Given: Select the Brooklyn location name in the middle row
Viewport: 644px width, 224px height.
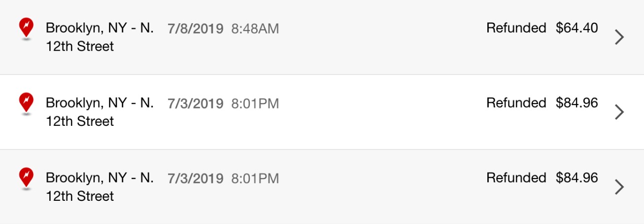Looking at the screenshot, I should (100, 112).
